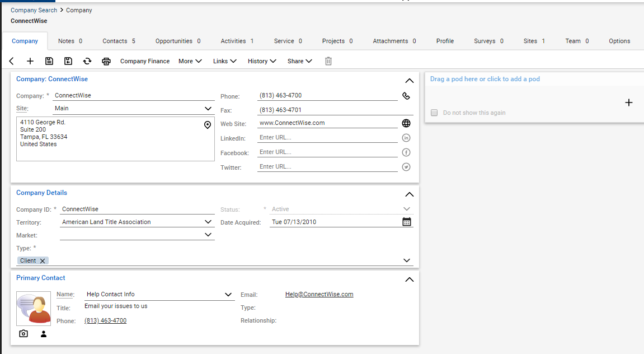Switch to the Activities tab

pyautogui.click(x=237, y=41)
